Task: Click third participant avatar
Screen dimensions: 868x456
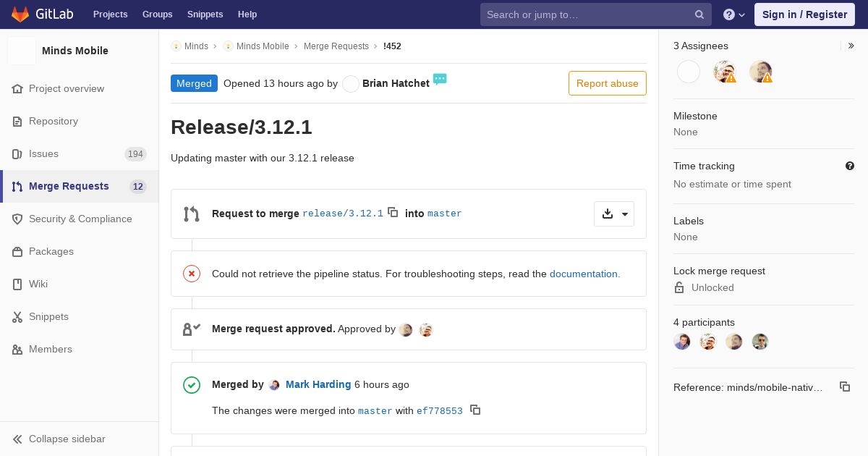Action: pyautogui.click(x=734, y=342)
